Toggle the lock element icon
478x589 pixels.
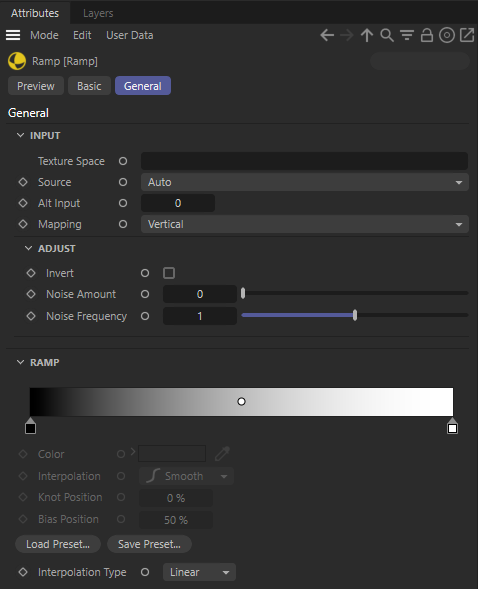click(x=427, y=35)
